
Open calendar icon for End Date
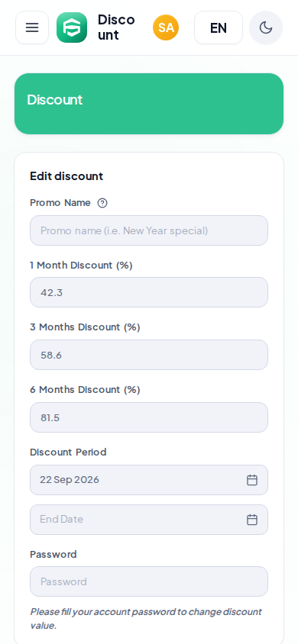tap(252, 520)
